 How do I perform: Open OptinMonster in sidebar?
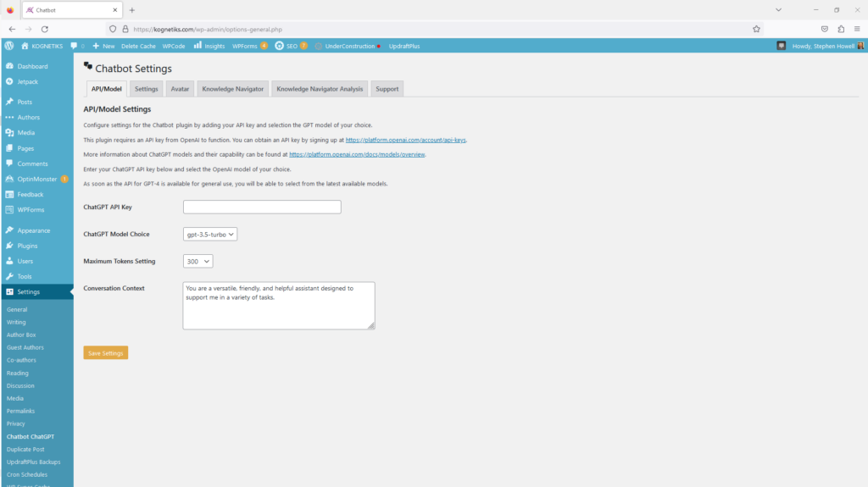pos(36,180)
